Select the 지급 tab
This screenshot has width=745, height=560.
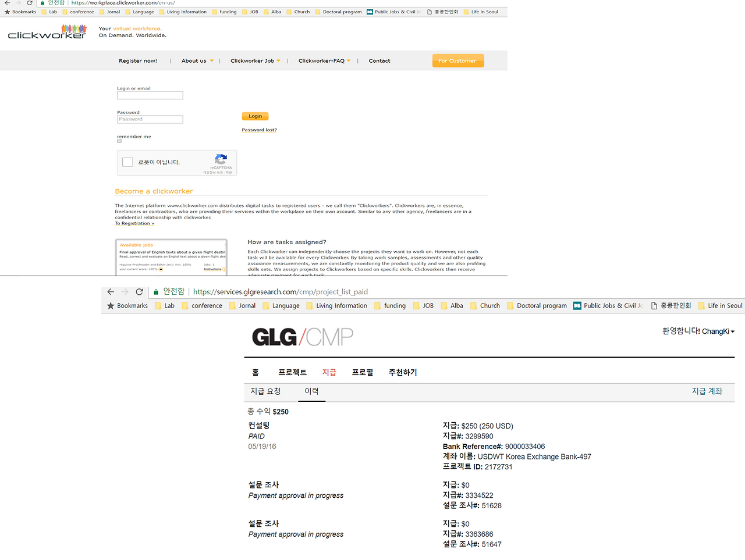(x=329, y=372)
